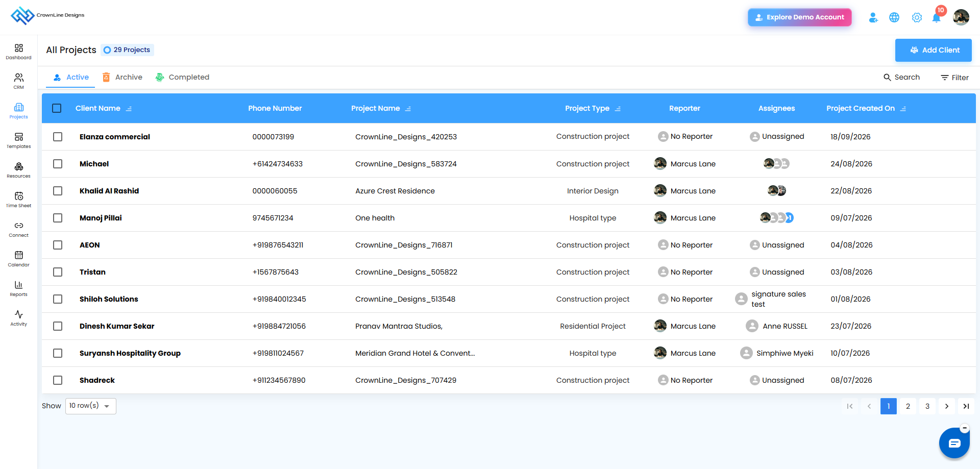Tick the checkbox for Elanza commercial
Screen dimensions: 980x469
pyautogui.click(x=58, y=137)
